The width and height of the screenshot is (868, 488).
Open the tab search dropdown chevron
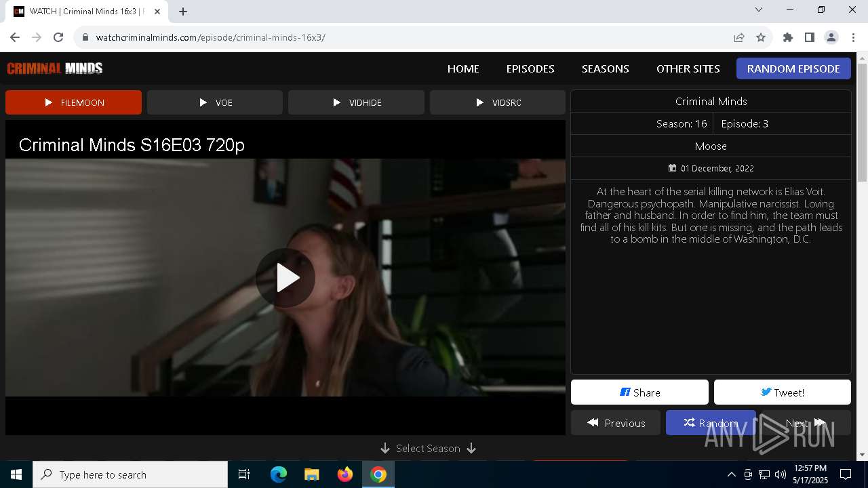coord(759,9)
